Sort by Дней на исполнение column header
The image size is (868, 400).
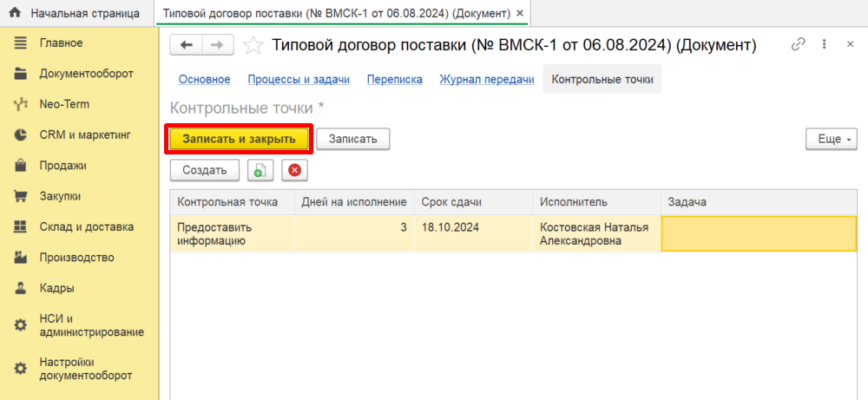[354, 202]
